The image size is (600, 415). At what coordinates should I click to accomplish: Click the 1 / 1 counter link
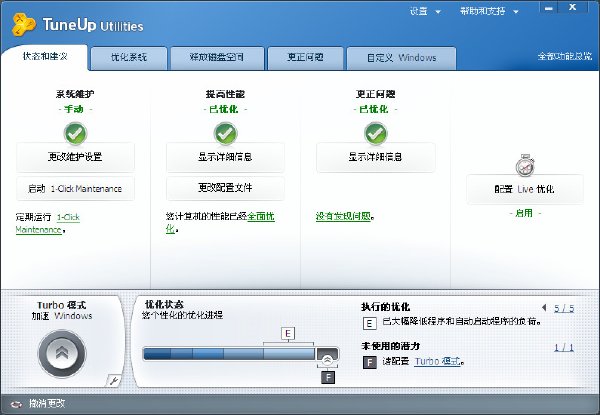(x=564, y=348)
